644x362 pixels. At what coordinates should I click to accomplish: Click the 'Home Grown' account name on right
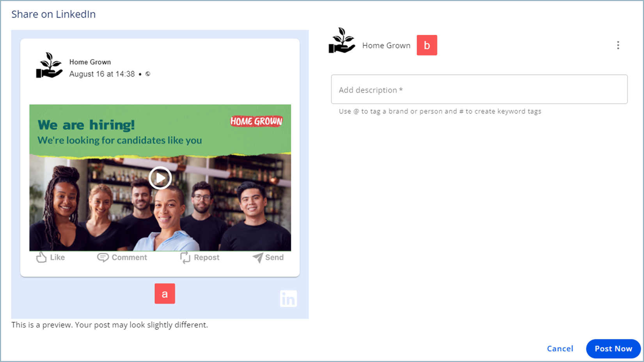coord(386,46)
